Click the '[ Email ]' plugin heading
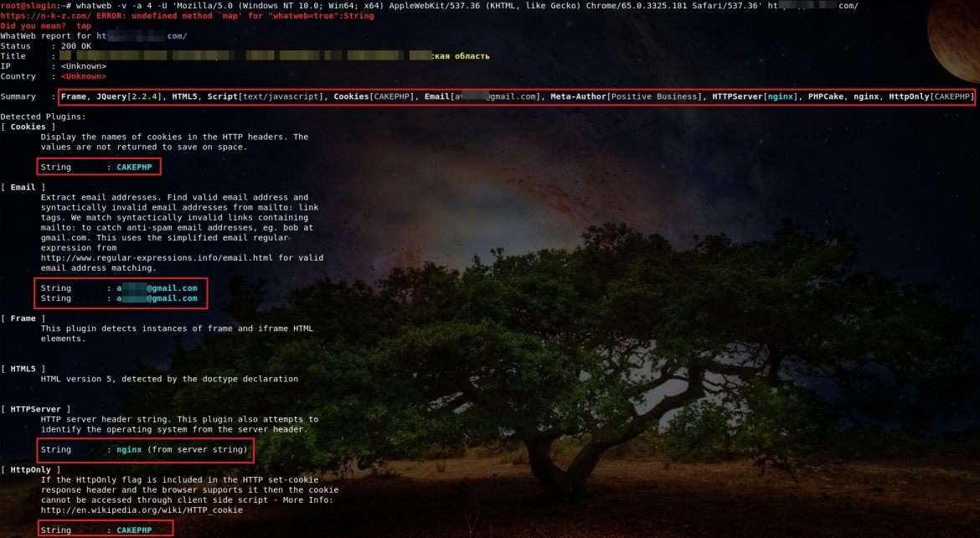The width and height of the screenshot is (980, 538). tap(23, 187)
